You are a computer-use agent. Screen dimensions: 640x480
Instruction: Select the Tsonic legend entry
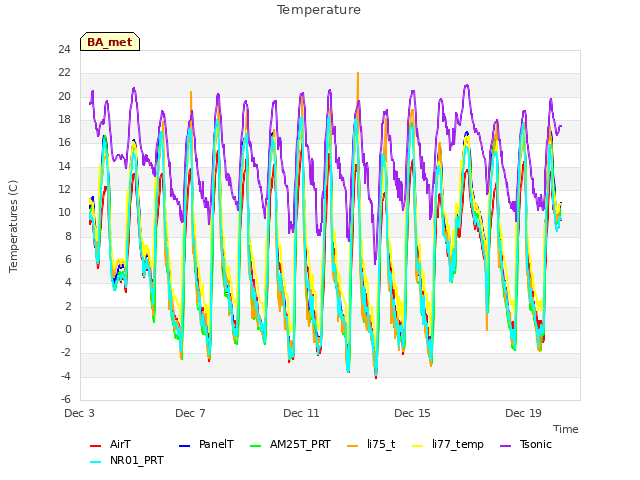pyautogui.click(x=526, y=444)
